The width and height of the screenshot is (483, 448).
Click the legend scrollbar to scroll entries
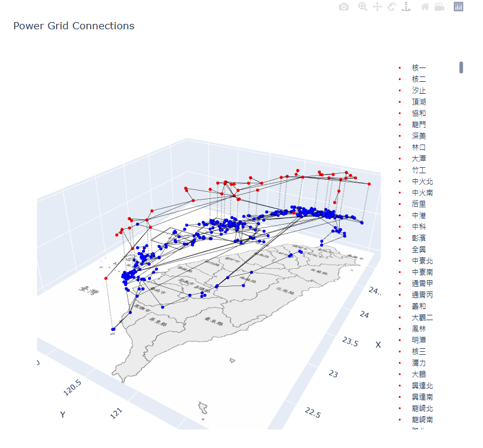460,67
